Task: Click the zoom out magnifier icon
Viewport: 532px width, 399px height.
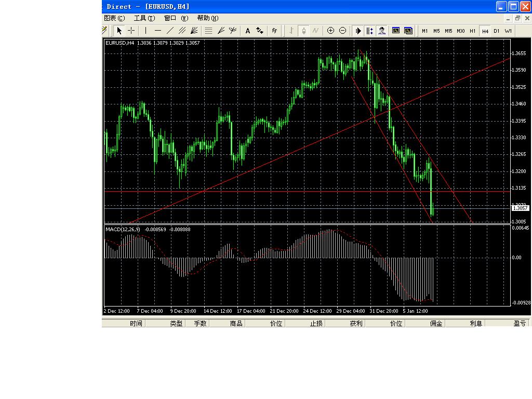Action: click(x=342, y=31)
